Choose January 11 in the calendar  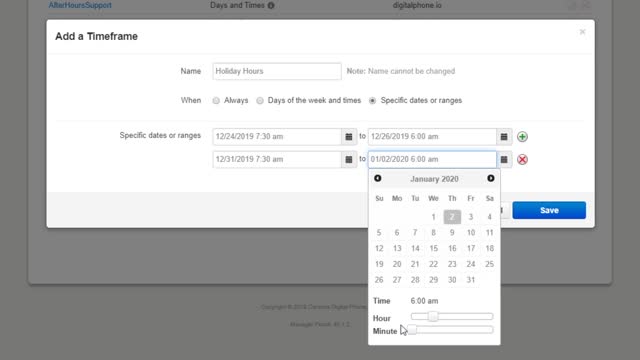click(489, 233)
